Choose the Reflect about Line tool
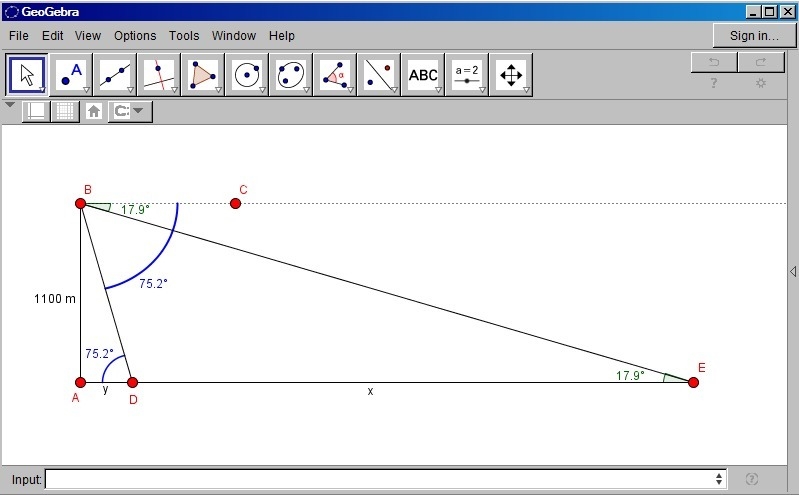Screen dimensions: 799x495 379,75
